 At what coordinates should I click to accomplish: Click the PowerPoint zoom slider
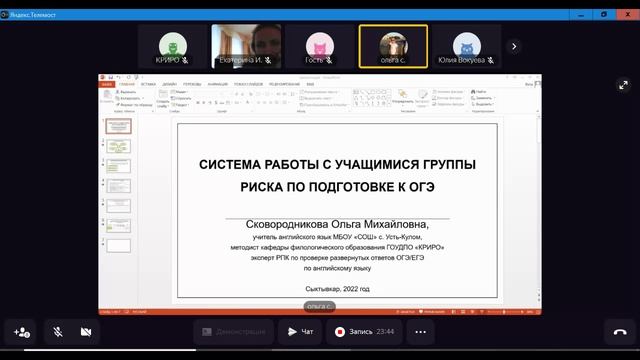(x=505, y=312)
